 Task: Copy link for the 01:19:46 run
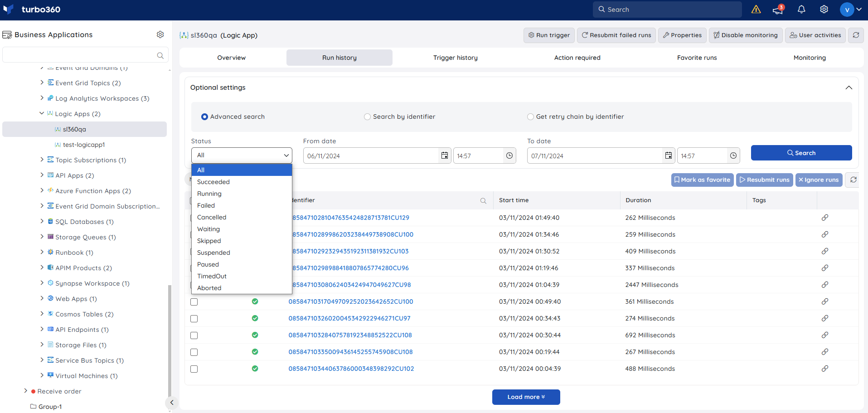[825, 268]
